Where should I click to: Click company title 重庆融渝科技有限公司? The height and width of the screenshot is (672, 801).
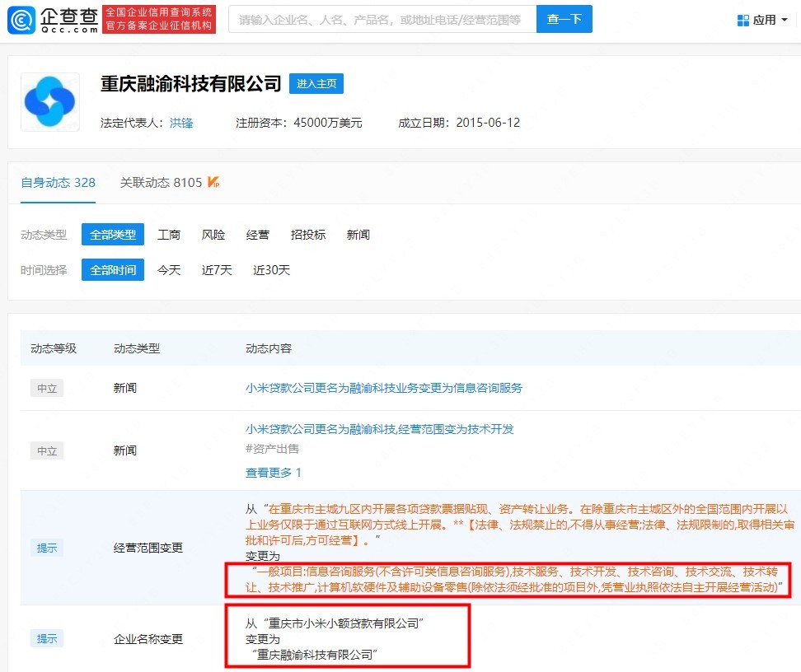190,84
